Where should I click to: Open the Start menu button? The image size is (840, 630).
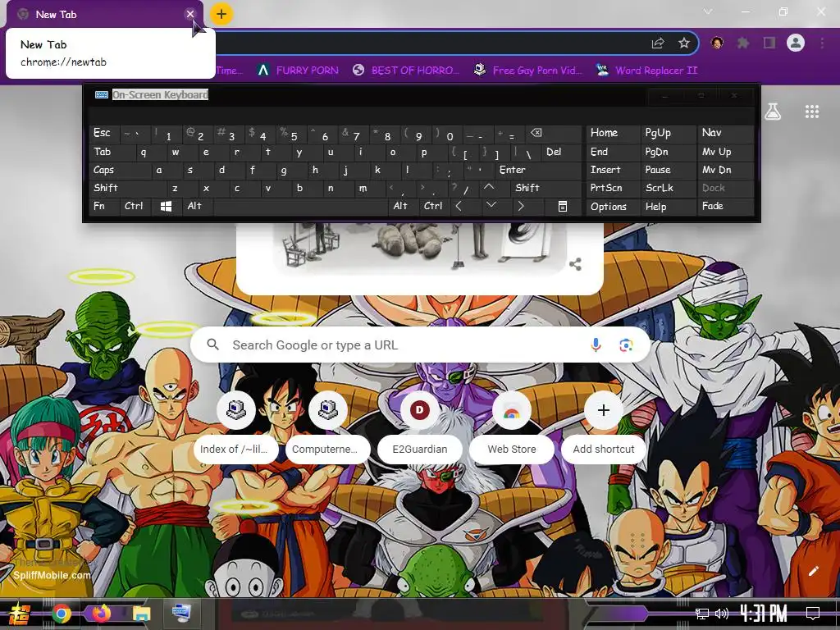[x=18, y=614]
